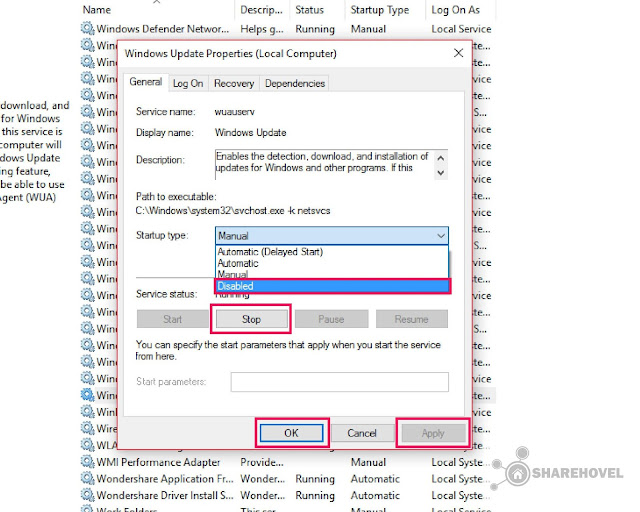Click the greyed Pause button
640x512 pixels.
tap(331, 319)
